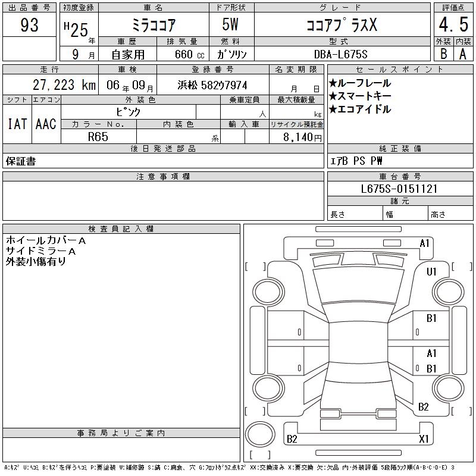The width and height of the screenshot is (476, 476).
Task: Click the grade text "ココアプラスX"
Action: (x=342, y=24)
